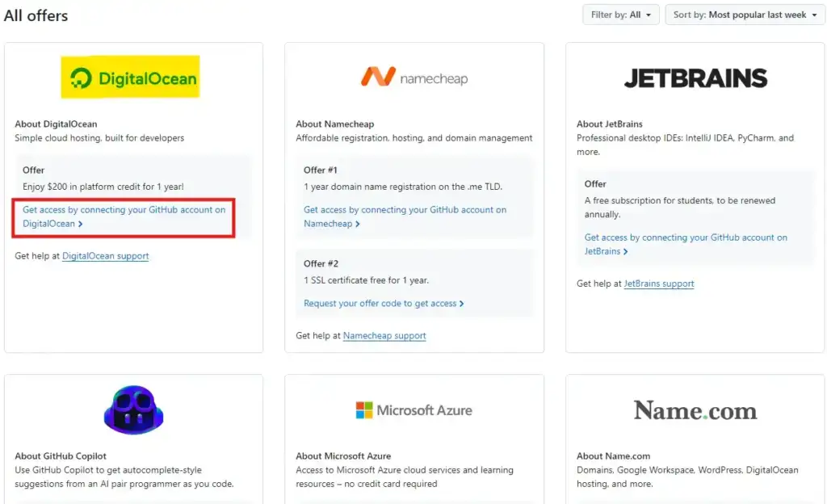Visit the JetBrains support link
827x504 pixels.
[659, 283]
